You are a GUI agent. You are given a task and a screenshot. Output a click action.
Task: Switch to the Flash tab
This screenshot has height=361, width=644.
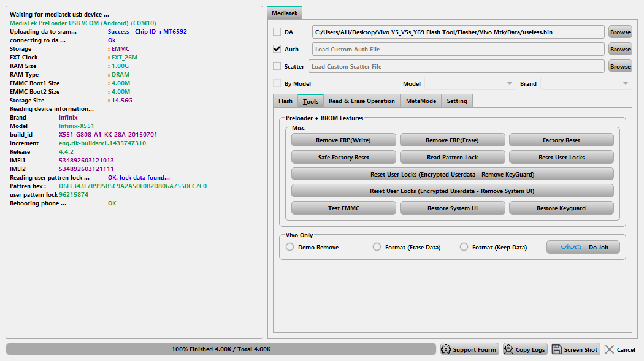285,101
